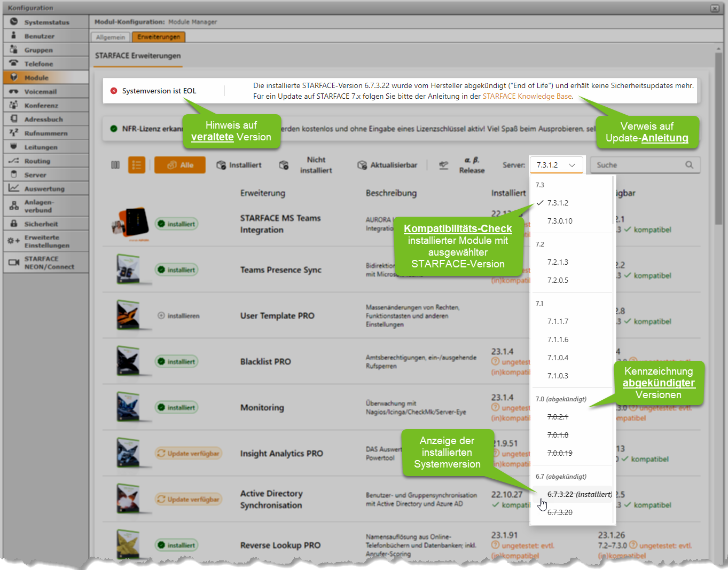Click the Rufnummern sidebar icon
This screenshot has width=728, height=570.
pyautogui.click(x=14, y=133)
